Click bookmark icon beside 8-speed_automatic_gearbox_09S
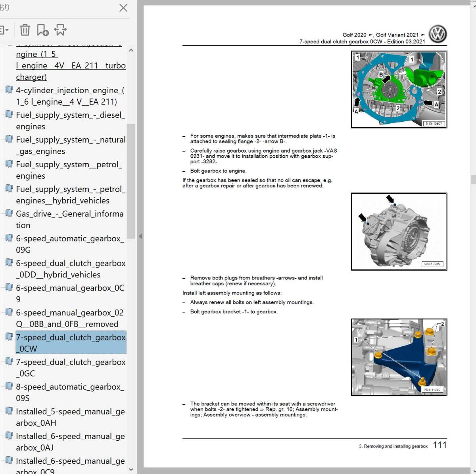The height and width of the screenshot is (474, 476). tap(9, 386)
